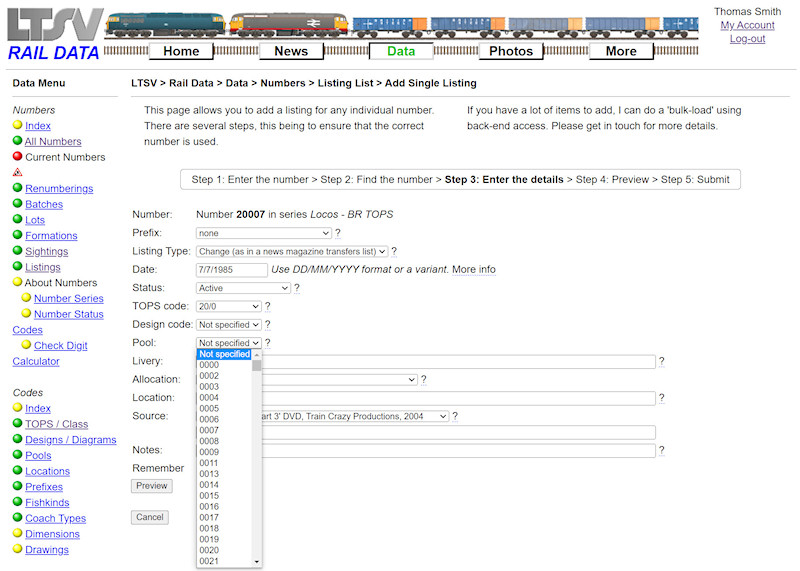The image size is (800, 571).
Task: Click the help question mark next to Location field
Action: pyautogui.click(x=662, y=398)
